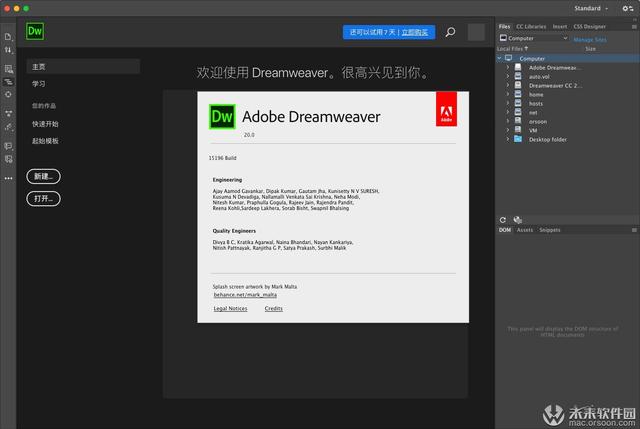This screenshot has height=429, width=640.
Task: Click the Adobe red logo in About dialog
Action: [x=446, y=109]
